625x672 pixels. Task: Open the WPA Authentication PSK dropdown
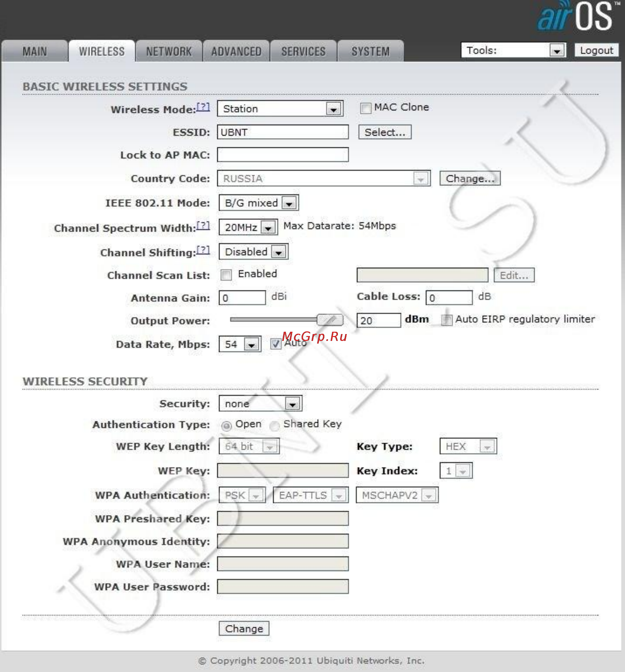point(242,495)
